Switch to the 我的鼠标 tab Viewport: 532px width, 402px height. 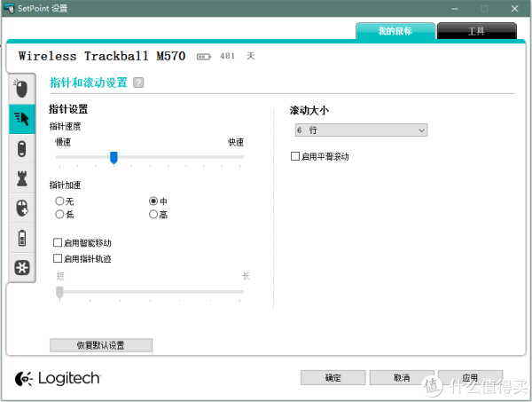396,31
